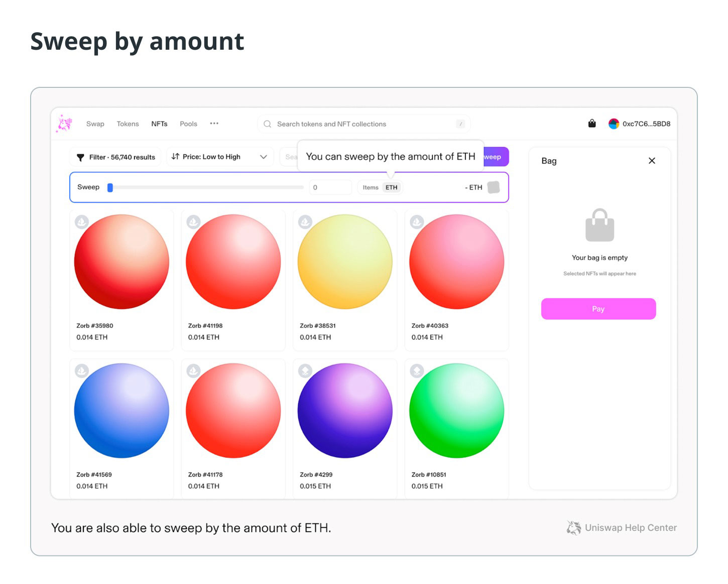This screenshot has width=728, height=584.
Task: Open the Pools tab
Action: (x=189, y=124)
